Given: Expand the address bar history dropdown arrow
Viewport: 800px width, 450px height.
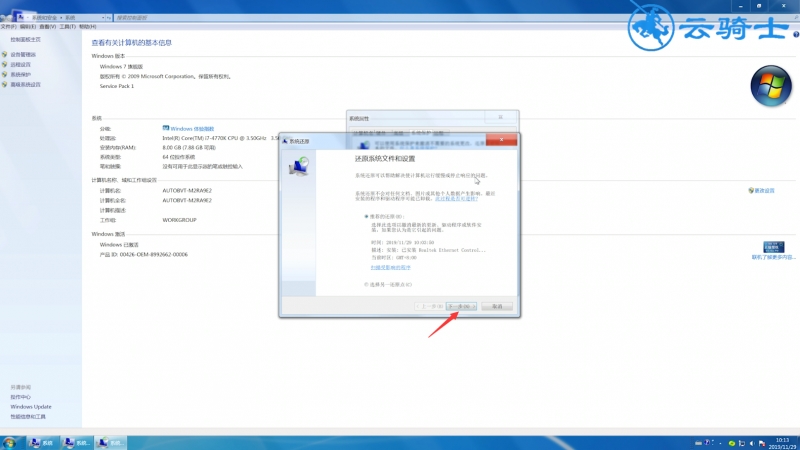Looking at the screenshot, I should pos(103,17).
